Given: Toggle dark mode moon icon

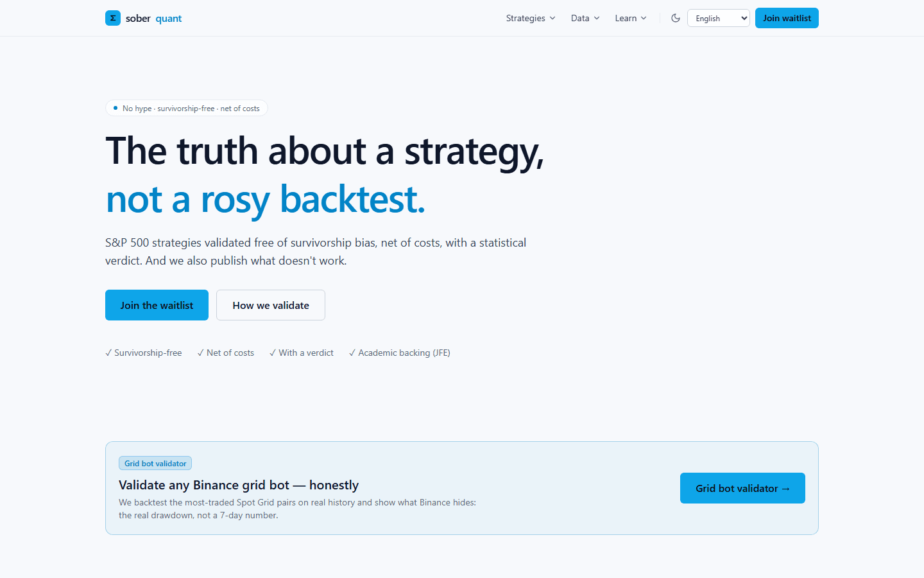Looking at the screenshot, I should point(676,18).
